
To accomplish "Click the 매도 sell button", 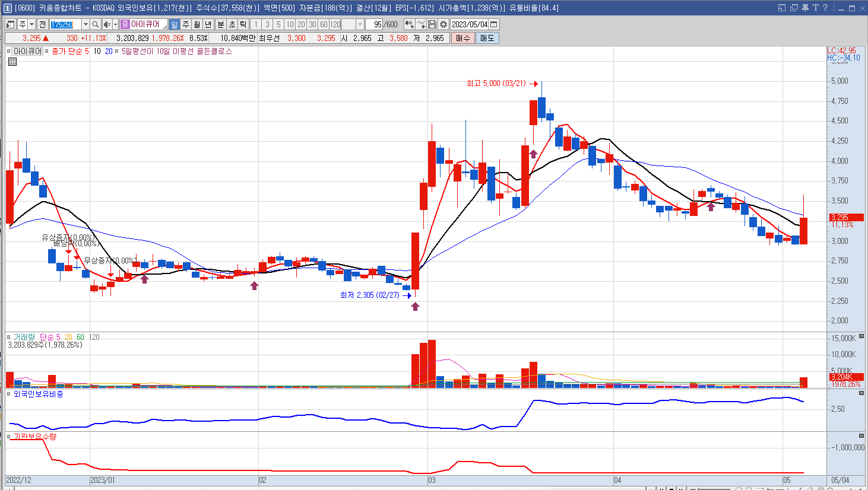I will pyautogui.click(x=487, y=38).
